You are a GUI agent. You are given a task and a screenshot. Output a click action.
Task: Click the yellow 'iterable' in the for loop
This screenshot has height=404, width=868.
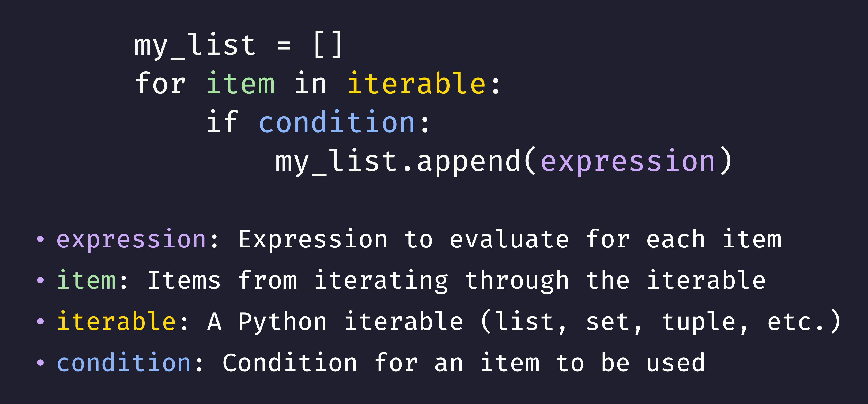point(417,83)
